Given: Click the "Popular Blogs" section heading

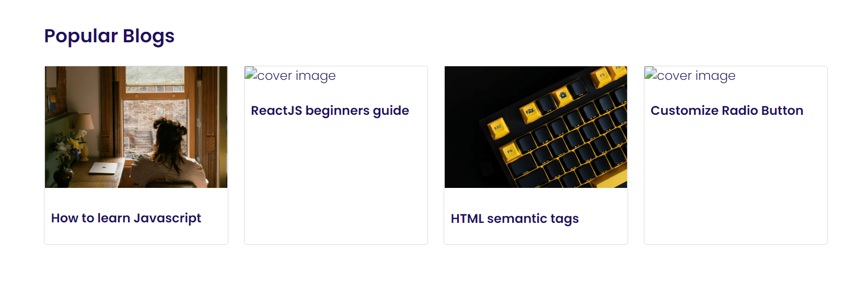Looking at the screenshot, I should (109, 36).
